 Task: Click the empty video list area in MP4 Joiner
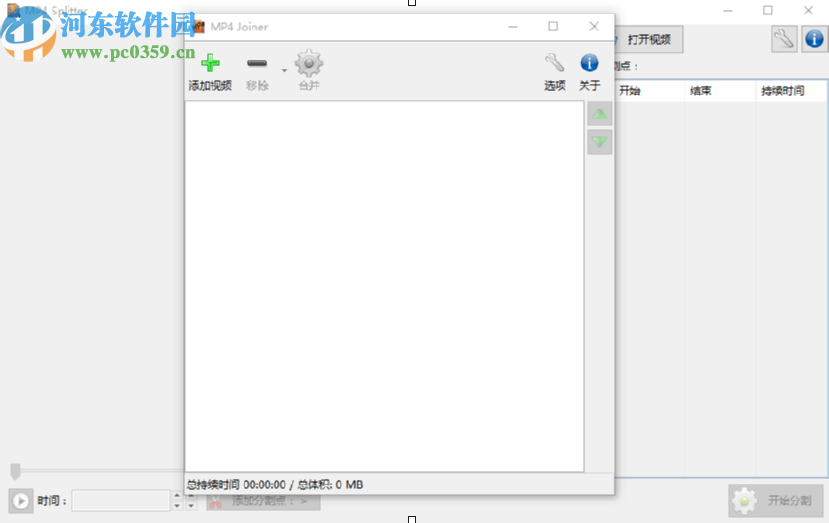[x=384, y=286]
